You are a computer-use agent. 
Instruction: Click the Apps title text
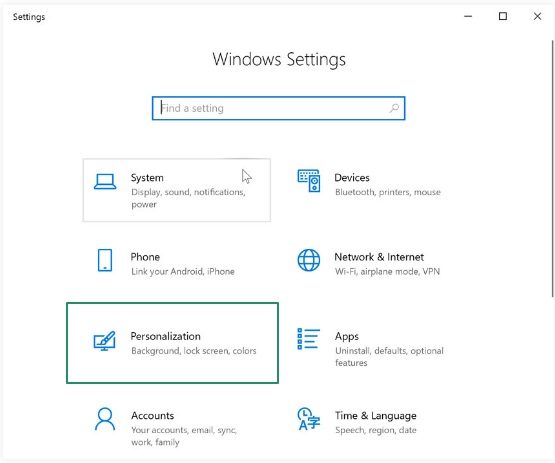[x=347, y=336]
